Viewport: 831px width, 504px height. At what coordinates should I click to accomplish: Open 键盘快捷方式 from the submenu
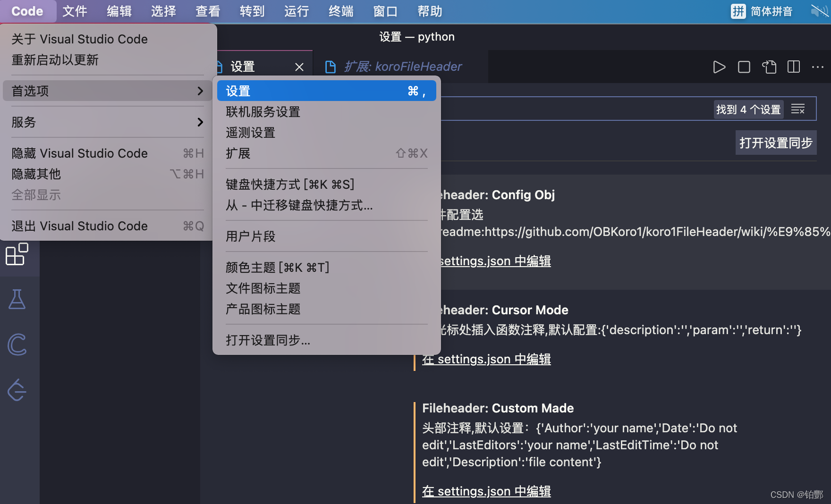327,184
